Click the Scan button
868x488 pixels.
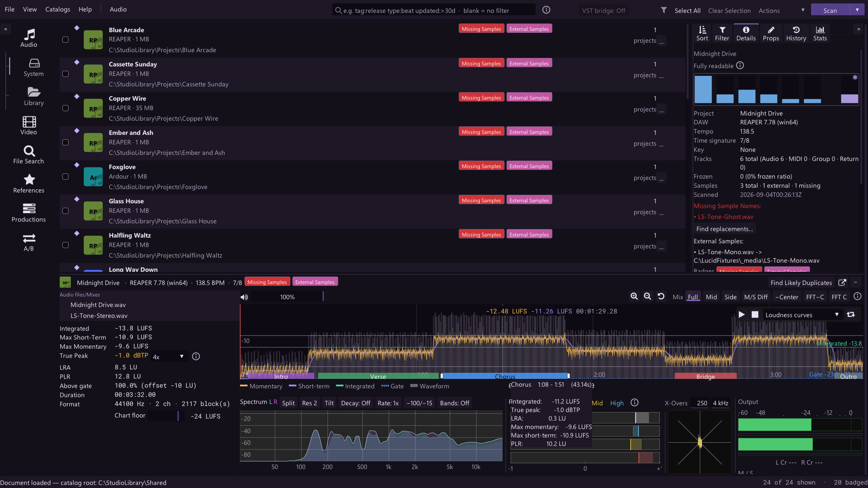coord(830,10)
